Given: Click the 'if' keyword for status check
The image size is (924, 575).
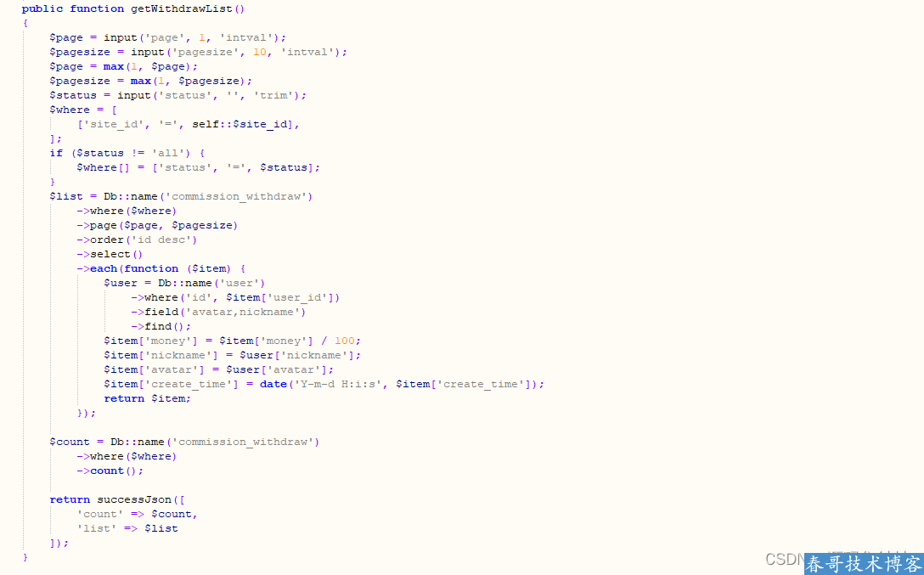Looking at the screenshot, I should coord(56,153).
